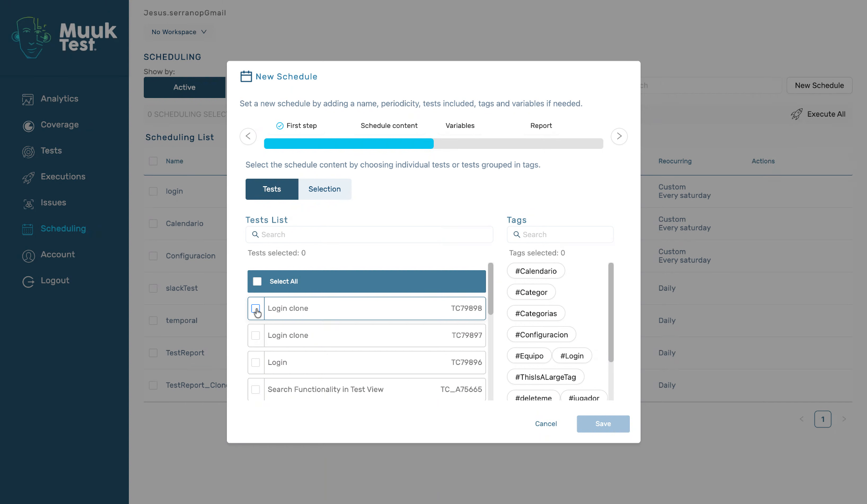Go to previous page of scheduling list
This screenshot has width=867, height=504.
click(x=802, y=419)
